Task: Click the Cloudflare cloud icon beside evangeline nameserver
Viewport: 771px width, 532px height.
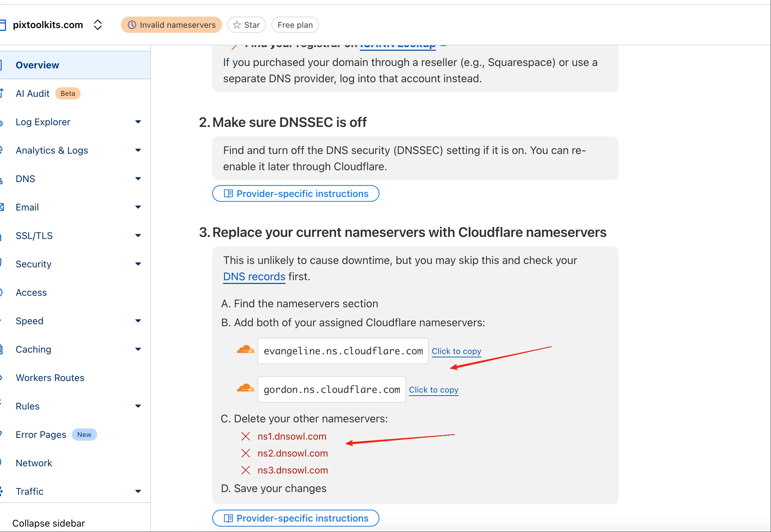Action: point(245,350)
